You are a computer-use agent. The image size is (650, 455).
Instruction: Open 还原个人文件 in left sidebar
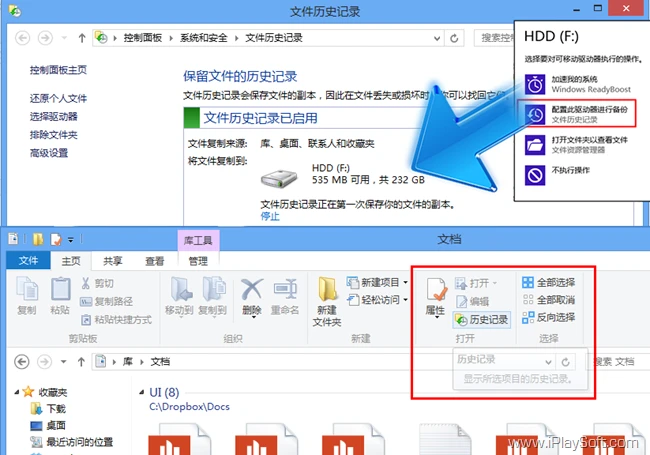pos(58,99)
